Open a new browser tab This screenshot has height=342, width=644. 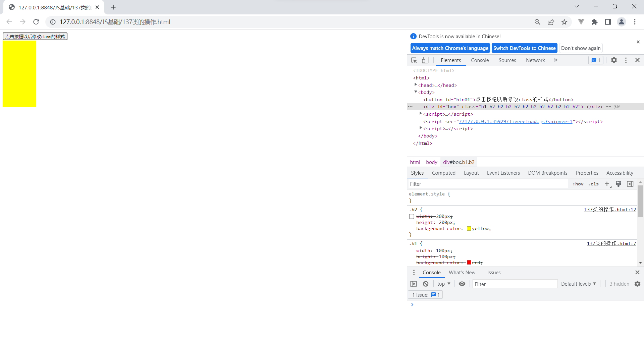(x=113, y=7)
